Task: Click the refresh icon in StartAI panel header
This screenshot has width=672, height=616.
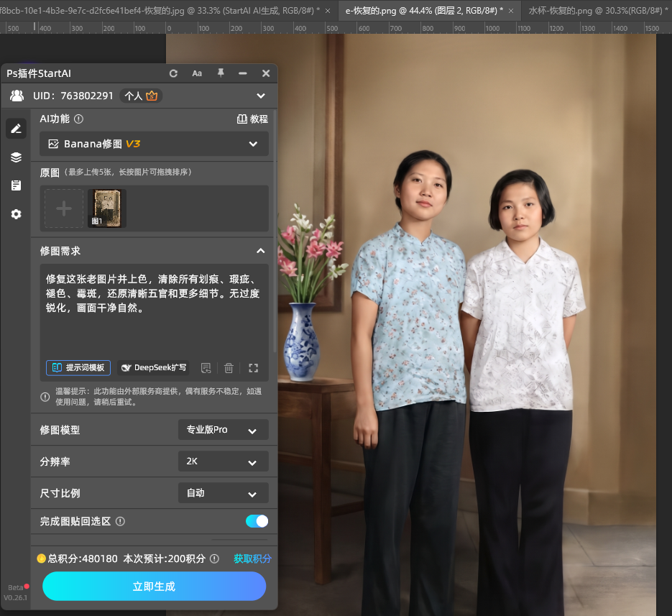Action: (173, 73)
